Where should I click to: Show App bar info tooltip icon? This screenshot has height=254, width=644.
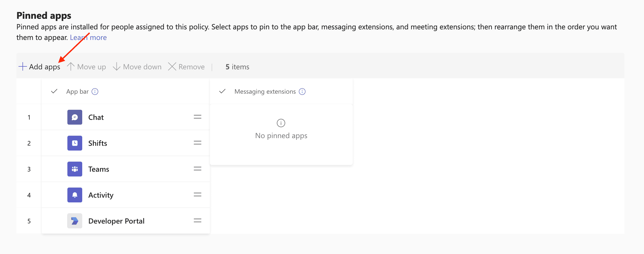click(95, 92)
